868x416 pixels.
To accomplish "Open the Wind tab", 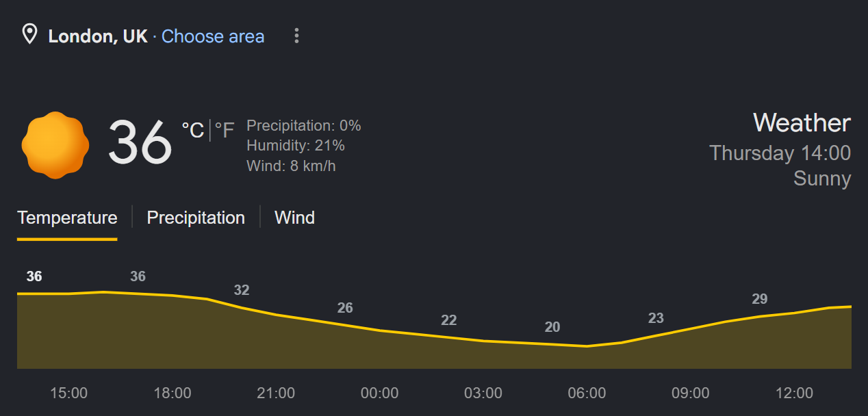I will (x=294, y=218).
